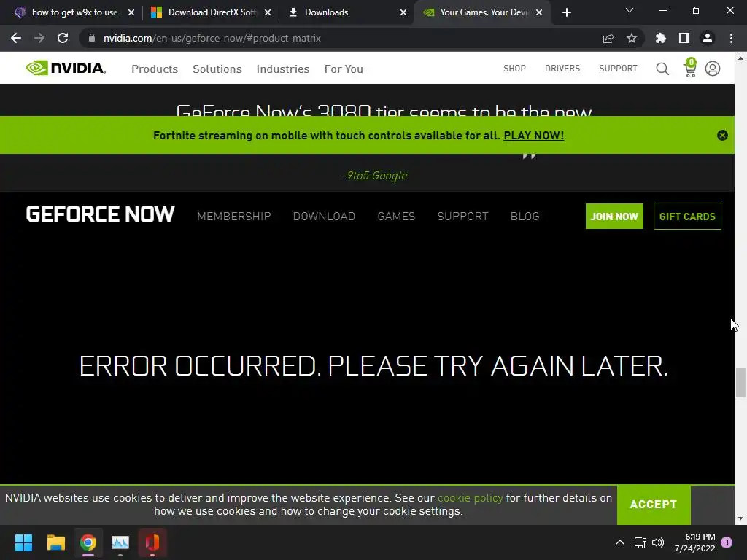747x560 pixels.
Task: Open the share this page icon
Action: coord(608,38)
